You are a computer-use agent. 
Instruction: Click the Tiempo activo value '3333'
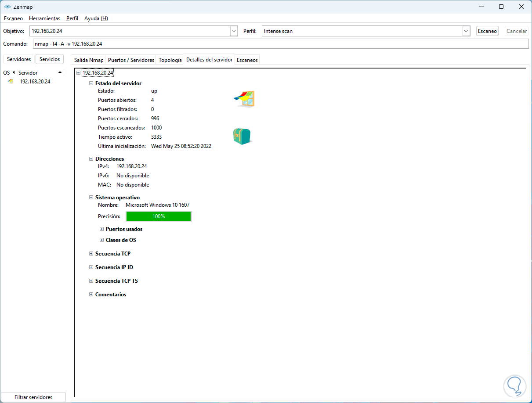point(156,137)
